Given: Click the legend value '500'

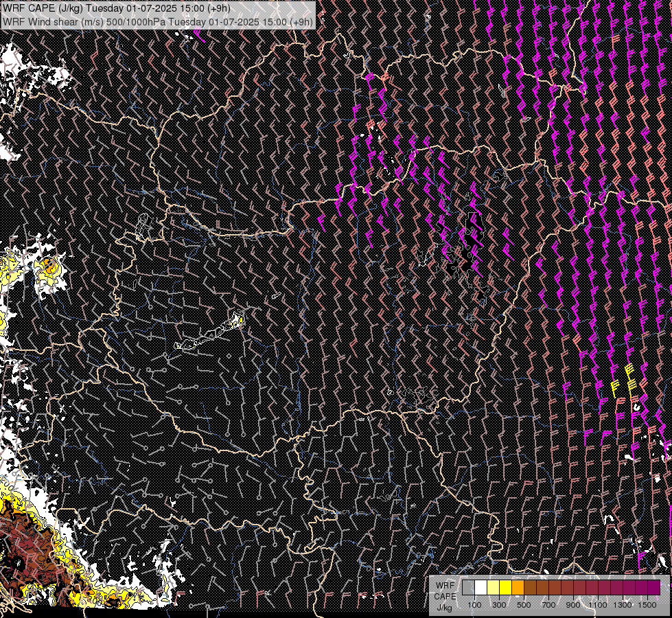Looking at the screenshot, I should point(524,605).
